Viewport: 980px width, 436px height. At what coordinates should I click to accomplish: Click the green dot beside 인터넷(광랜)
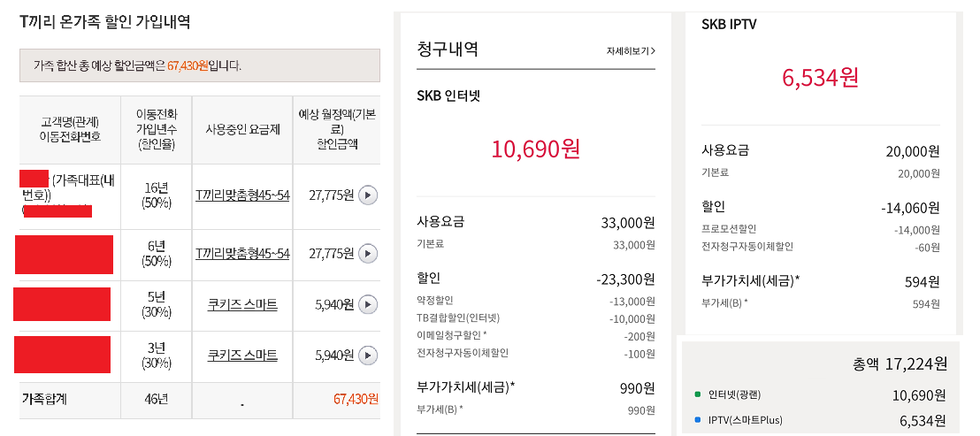coord(697,394)
